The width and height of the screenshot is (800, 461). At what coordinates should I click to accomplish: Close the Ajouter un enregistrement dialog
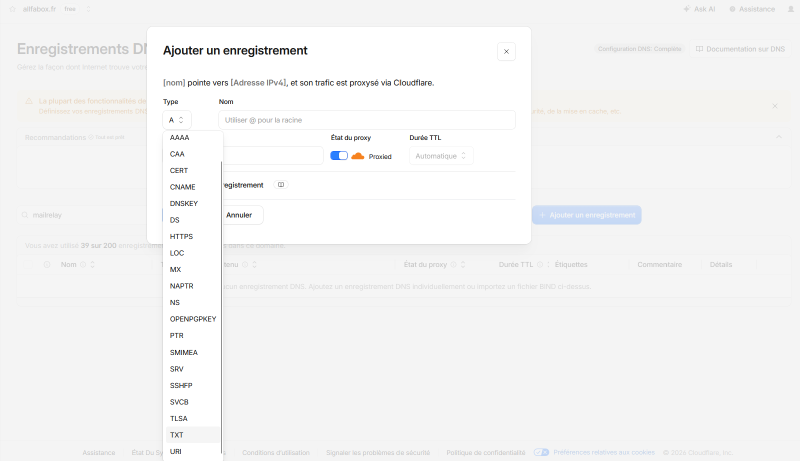[506, 52]
